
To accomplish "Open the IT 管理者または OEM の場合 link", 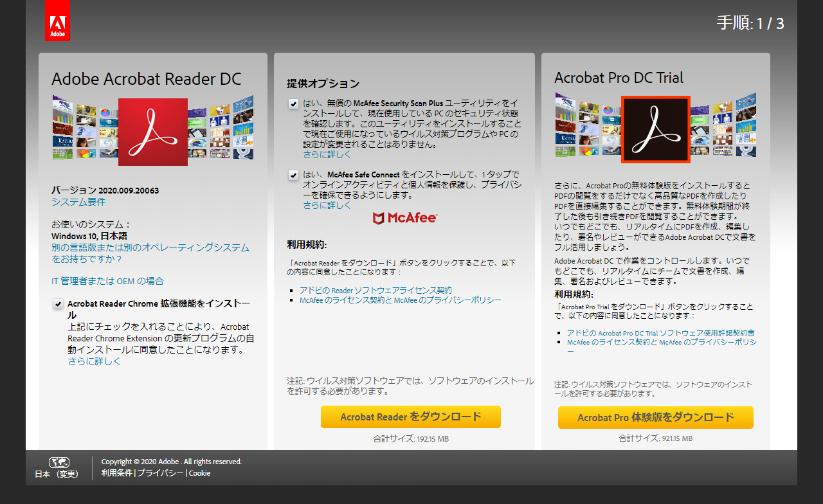I will coord(107,281).
